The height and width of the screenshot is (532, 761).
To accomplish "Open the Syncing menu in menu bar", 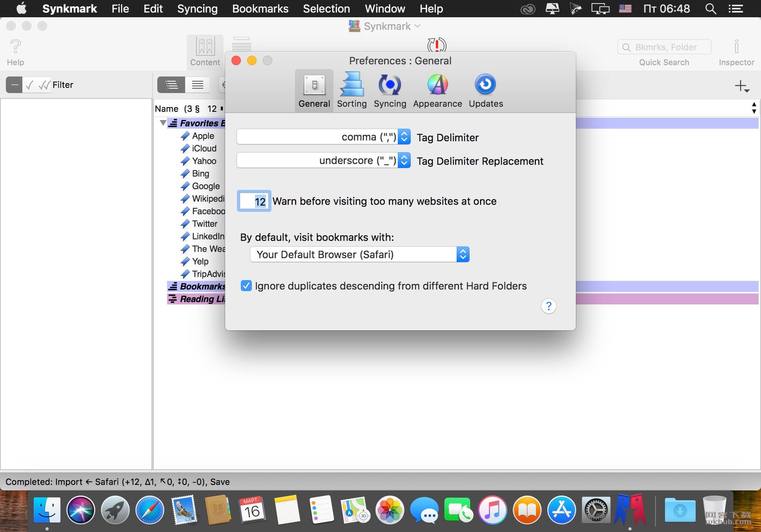I will point(197,9).
